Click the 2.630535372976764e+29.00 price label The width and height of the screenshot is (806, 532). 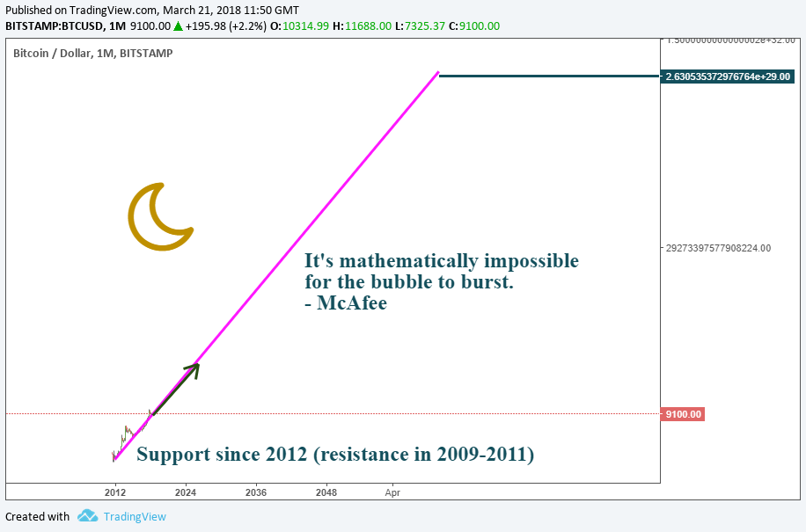pyautogui.click(x=727, y=77)
